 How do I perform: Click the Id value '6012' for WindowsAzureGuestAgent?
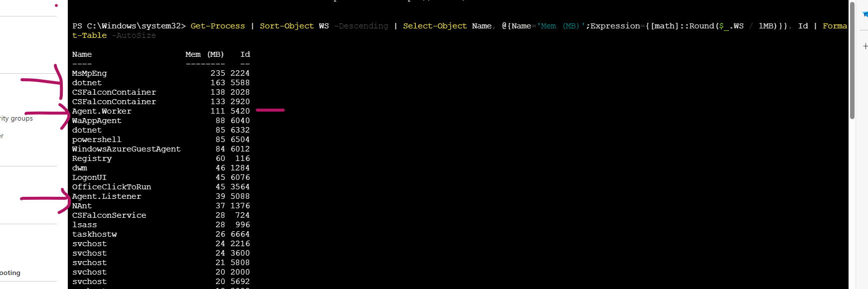[x=240, y=149]
